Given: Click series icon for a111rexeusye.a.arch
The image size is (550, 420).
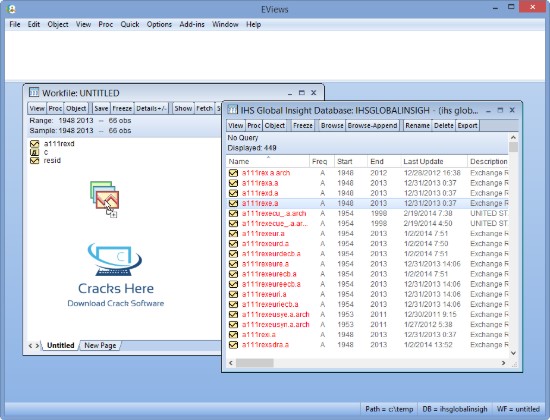Looking at the screenshot, I should (x=233, y=315).
